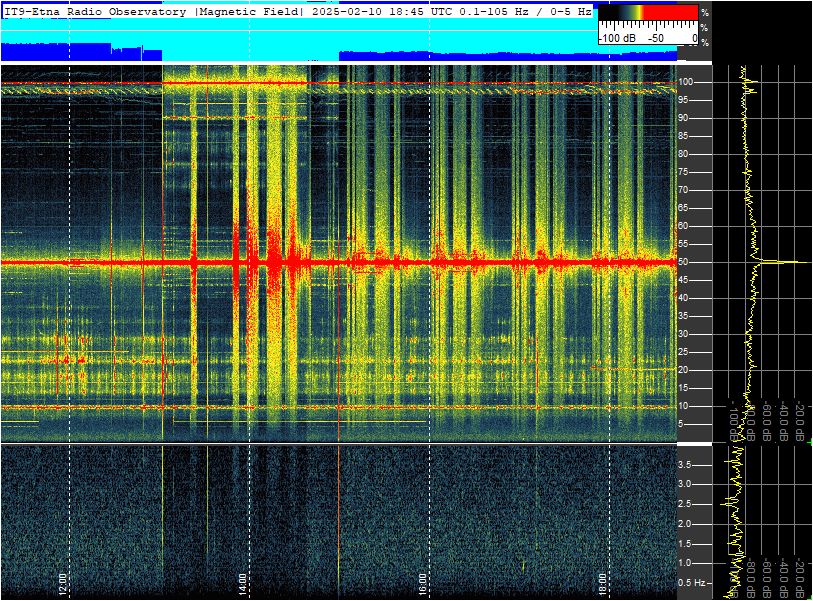This screenshot has width=813, height=601.
Task: Select the 3.5 Hz lower axis label
Action: click(684, 465)
